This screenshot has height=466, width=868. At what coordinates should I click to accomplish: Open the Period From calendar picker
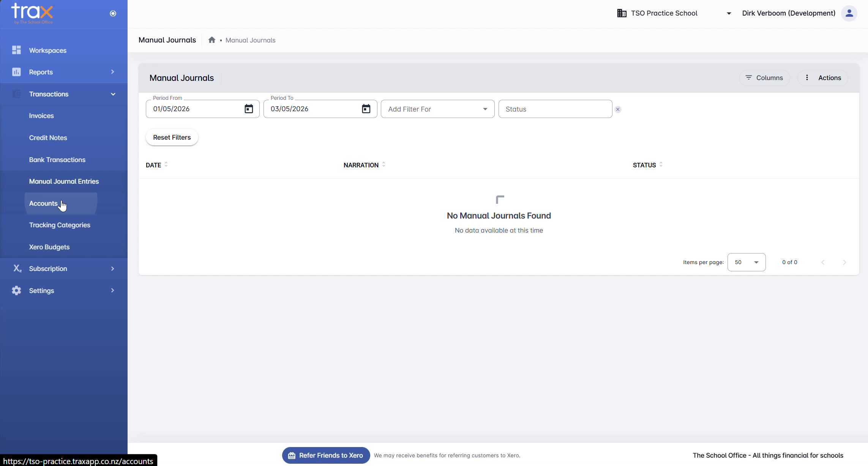(x=249, y=109)
